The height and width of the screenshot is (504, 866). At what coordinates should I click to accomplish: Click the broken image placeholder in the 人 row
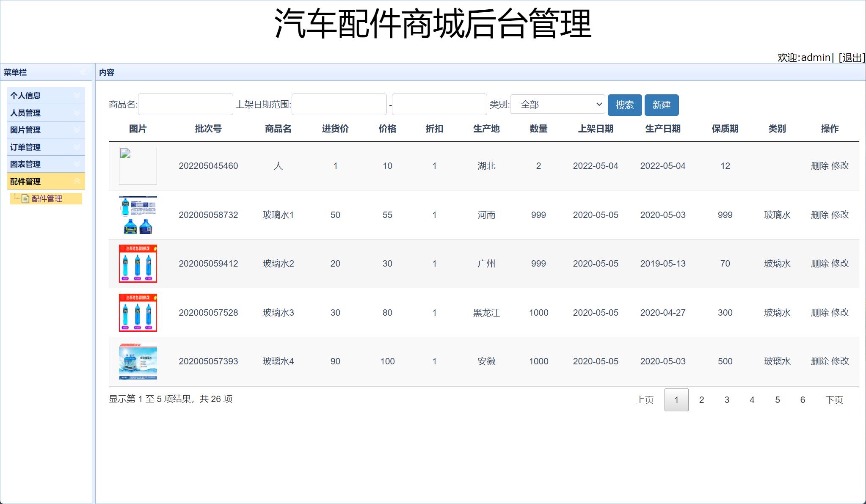(x=138, y=165)
